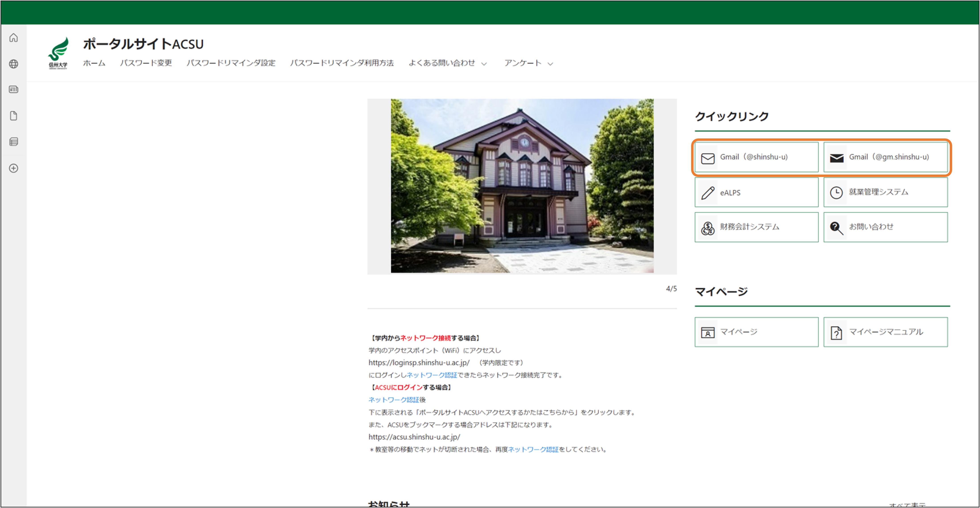
Task: Click the building photo in the carousel
Action: (x=522, y=186)
